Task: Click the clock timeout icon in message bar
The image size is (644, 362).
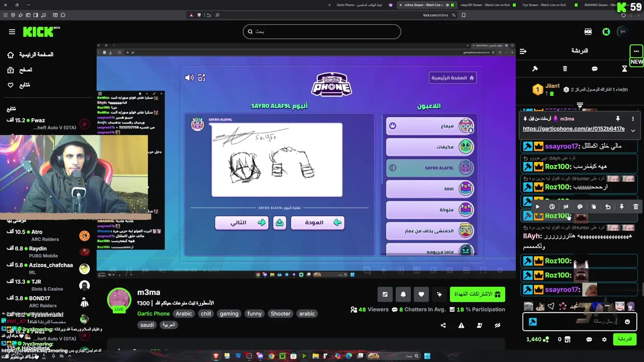Action: point(552,207)
